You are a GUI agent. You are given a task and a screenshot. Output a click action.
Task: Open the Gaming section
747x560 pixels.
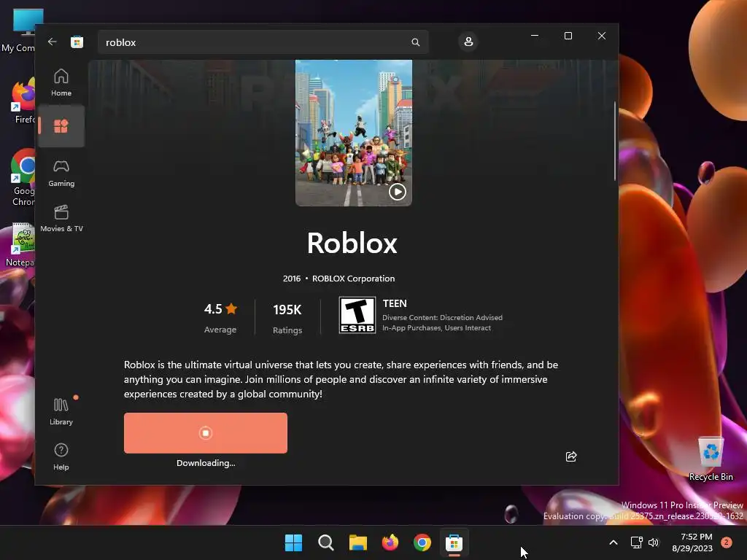(61, 174)
